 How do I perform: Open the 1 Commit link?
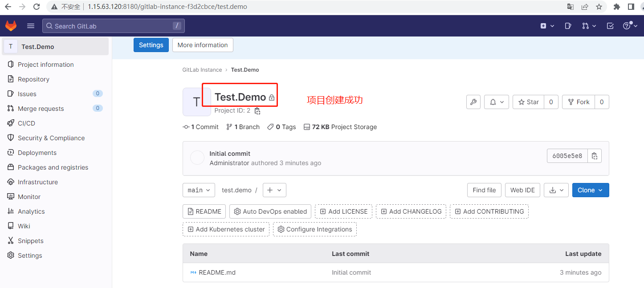(201, 127)
